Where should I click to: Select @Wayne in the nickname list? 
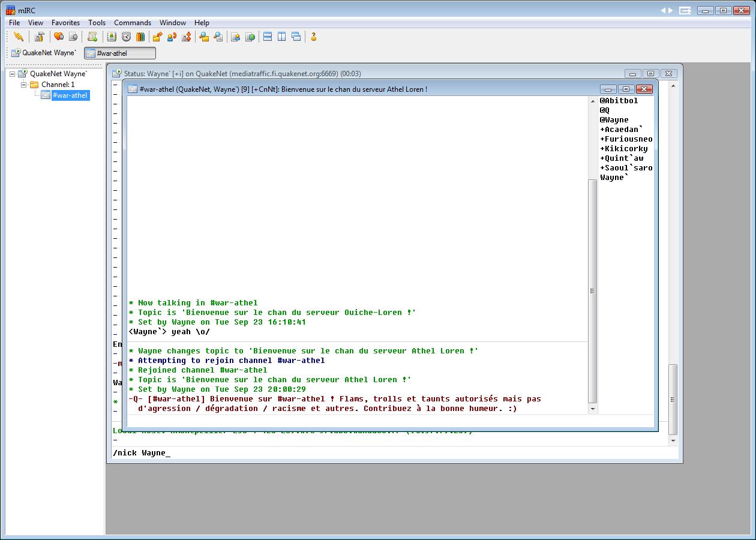coord(614,120)
